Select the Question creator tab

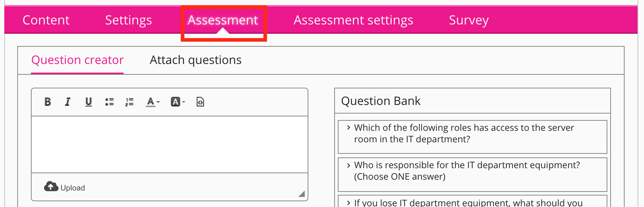point(77,60)
